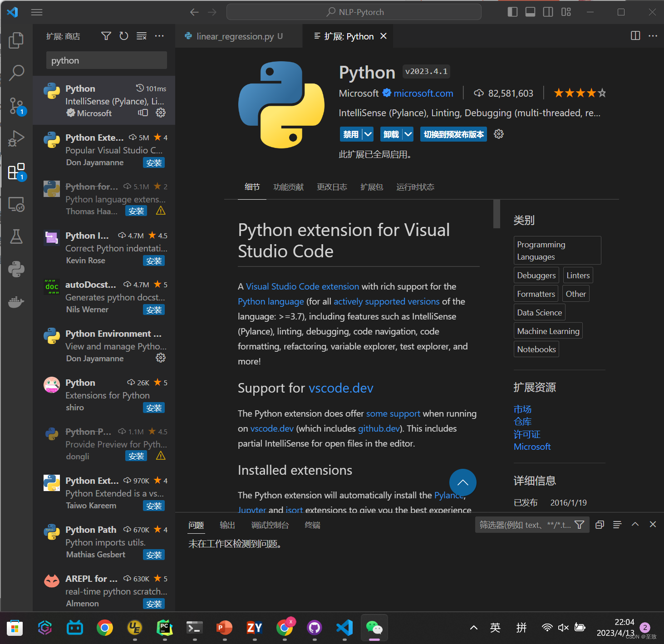Viewport: 664px width, 644px height.
Task: Open the Run and Debug view
Action: (16, 138)
